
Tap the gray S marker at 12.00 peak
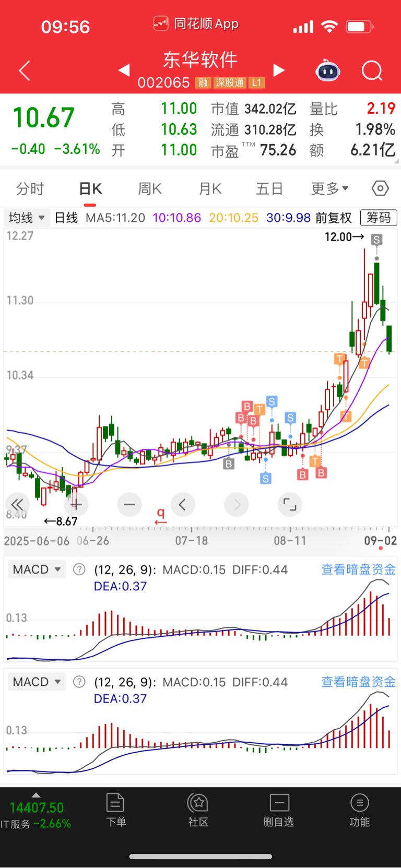click(x=376, y=240)
